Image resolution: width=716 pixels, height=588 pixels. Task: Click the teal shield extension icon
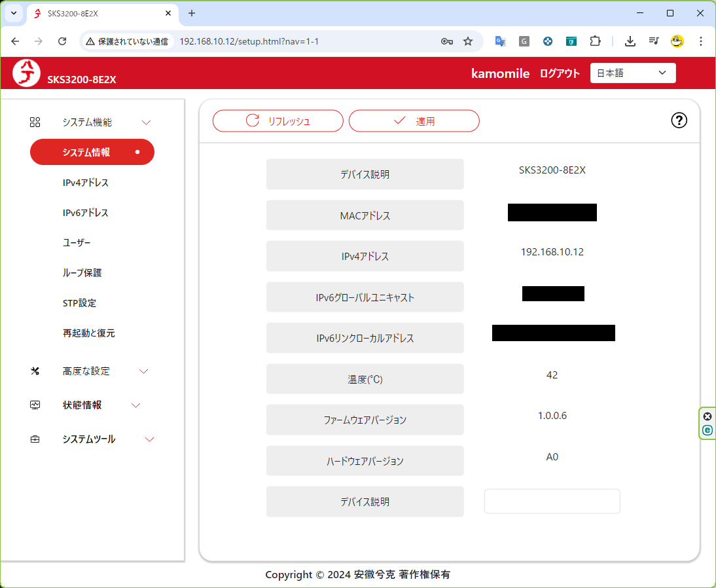tap(571, 41)
